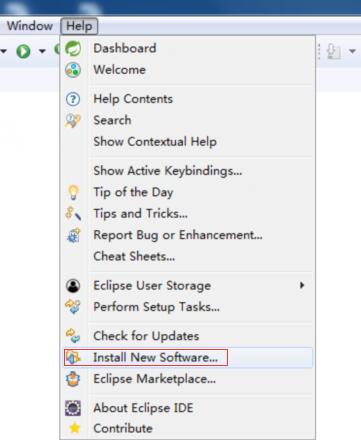Click the Eclipse Marketplace icon
361x440 pixels.
(73, 379)
